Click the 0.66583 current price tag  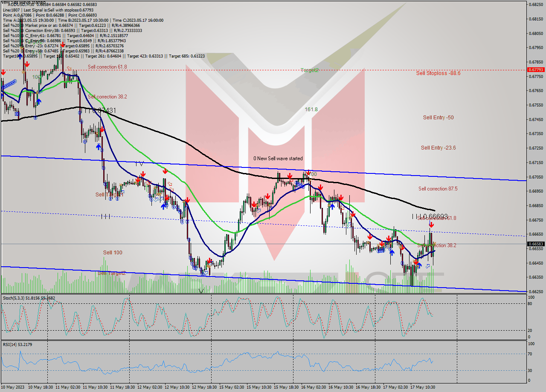tap(535, 244)
